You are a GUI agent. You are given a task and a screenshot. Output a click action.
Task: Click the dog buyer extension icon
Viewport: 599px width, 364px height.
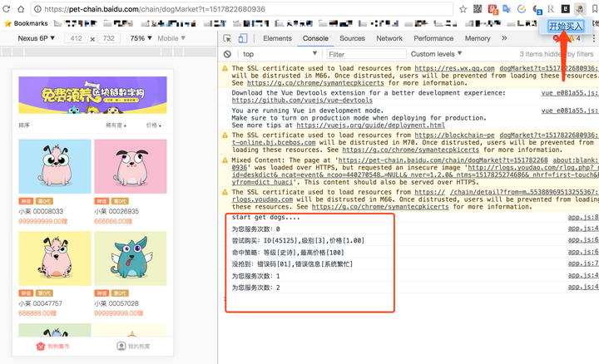580,9
